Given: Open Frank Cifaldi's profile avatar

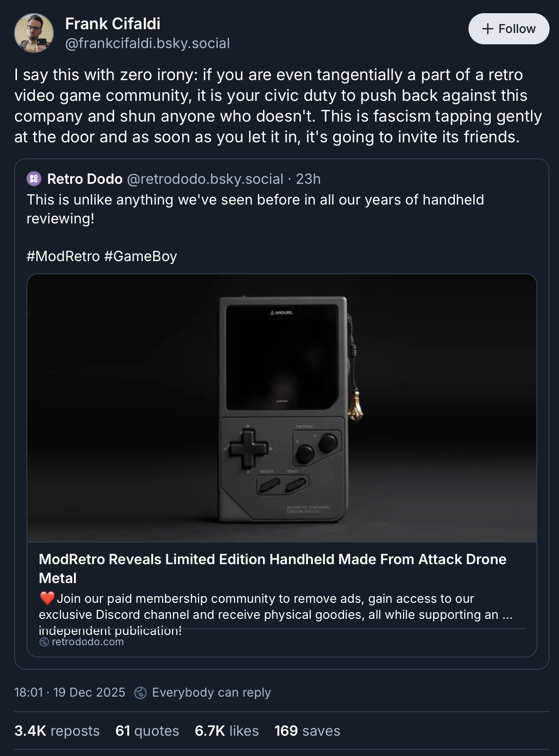Looking at the screenshot, I should tap(34, 33).
